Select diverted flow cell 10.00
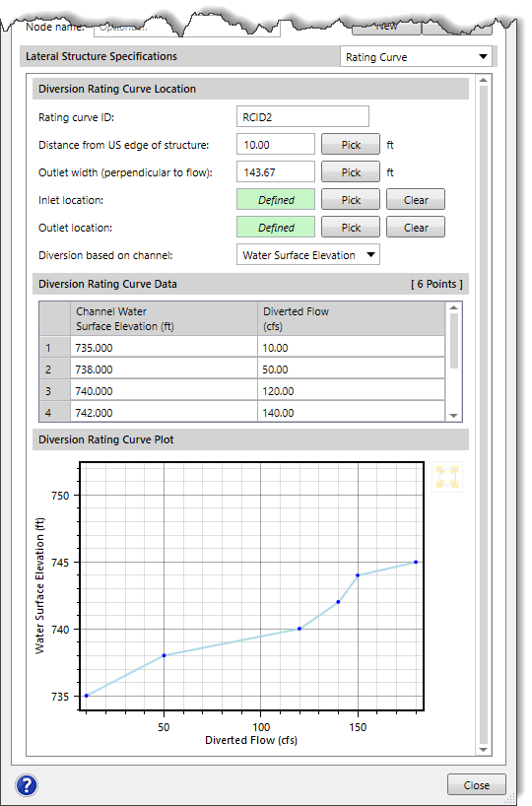 tap(351, 348)
